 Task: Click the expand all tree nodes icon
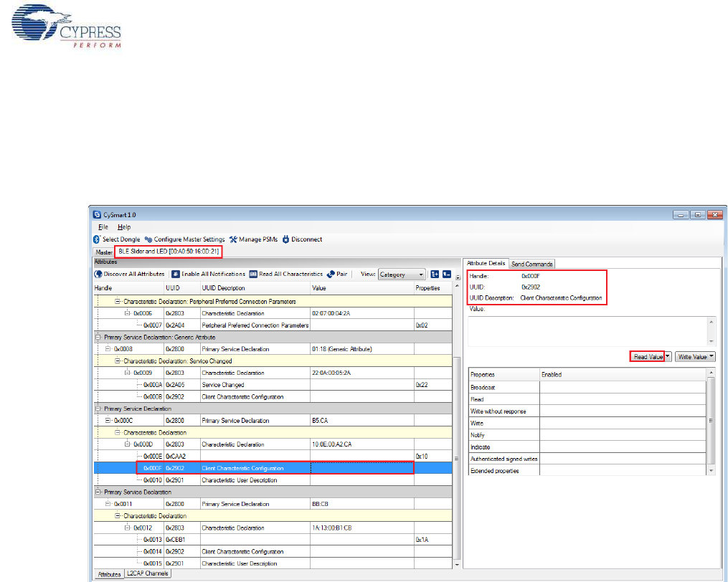tap(435, 275)
